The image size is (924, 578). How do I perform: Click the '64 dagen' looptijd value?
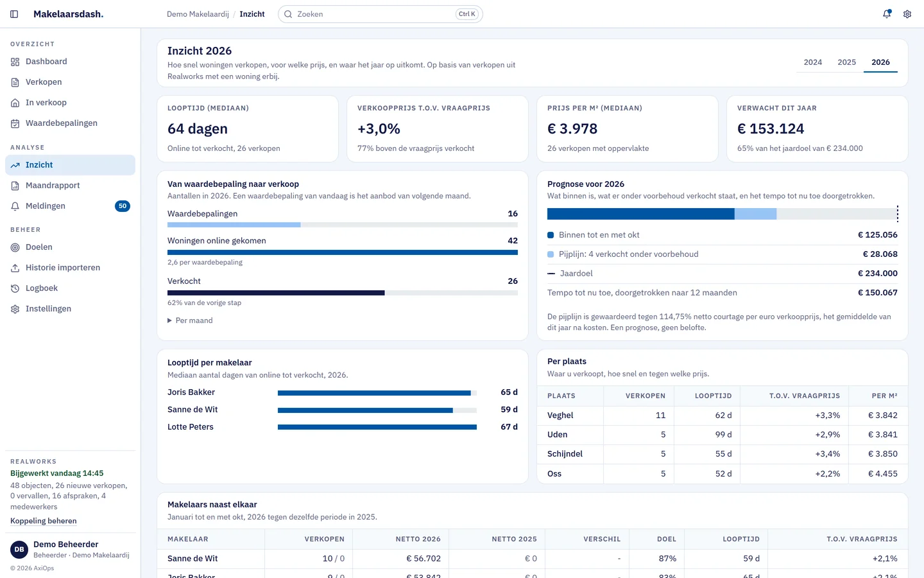pos(198,129)
